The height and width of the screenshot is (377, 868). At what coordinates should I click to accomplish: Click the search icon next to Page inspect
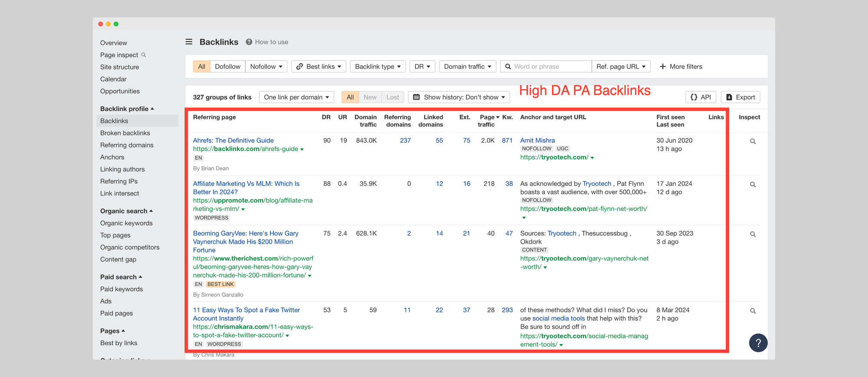pos(144,55)
